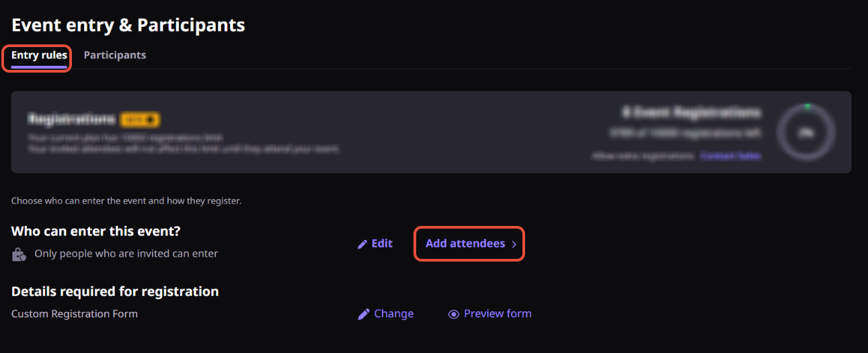Viewport: 868px width, 353px height.
Task: Click the Custom Registration Form label
Action: point(75,314)
